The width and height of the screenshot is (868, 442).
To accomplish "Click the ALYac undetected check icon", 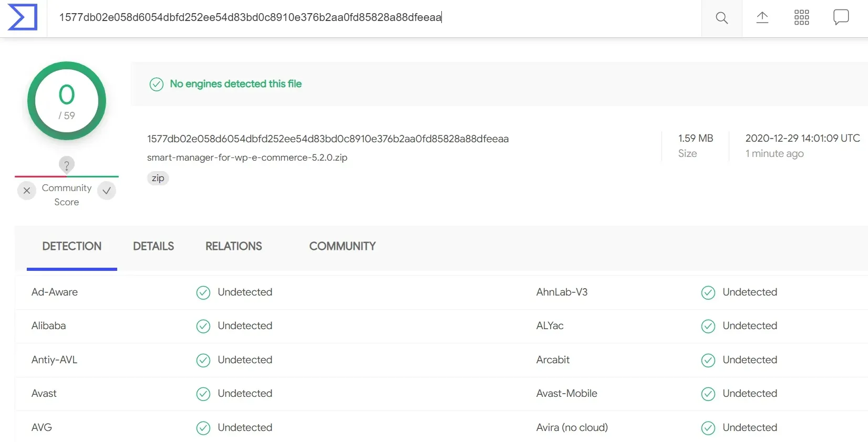I will click(x=708, y=326).
